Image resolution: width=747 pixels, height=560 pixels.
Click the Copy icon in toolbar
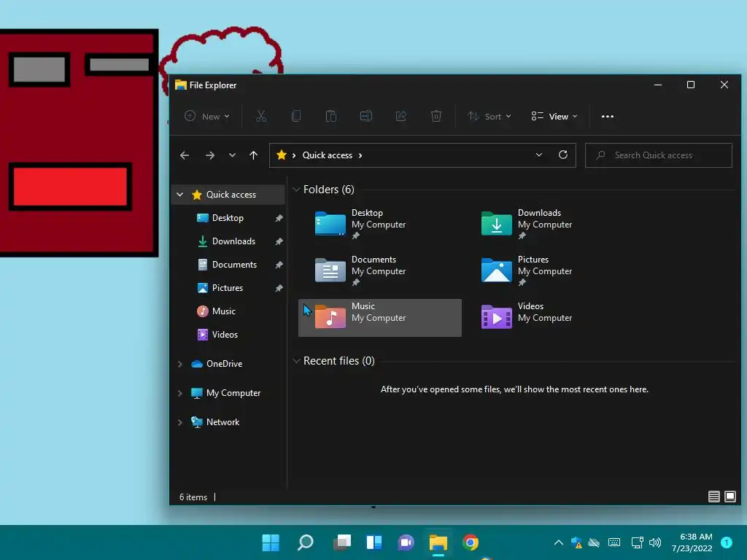[x=296, y=116]
